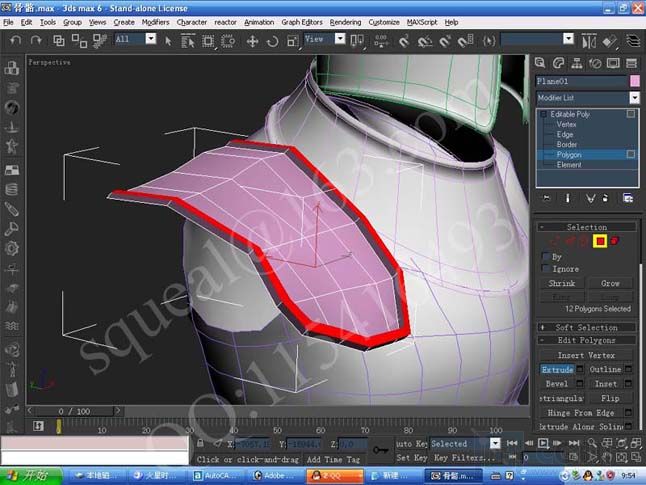
Task: Collapse the Editable Poly stack entry
Action: pos(543,114)
